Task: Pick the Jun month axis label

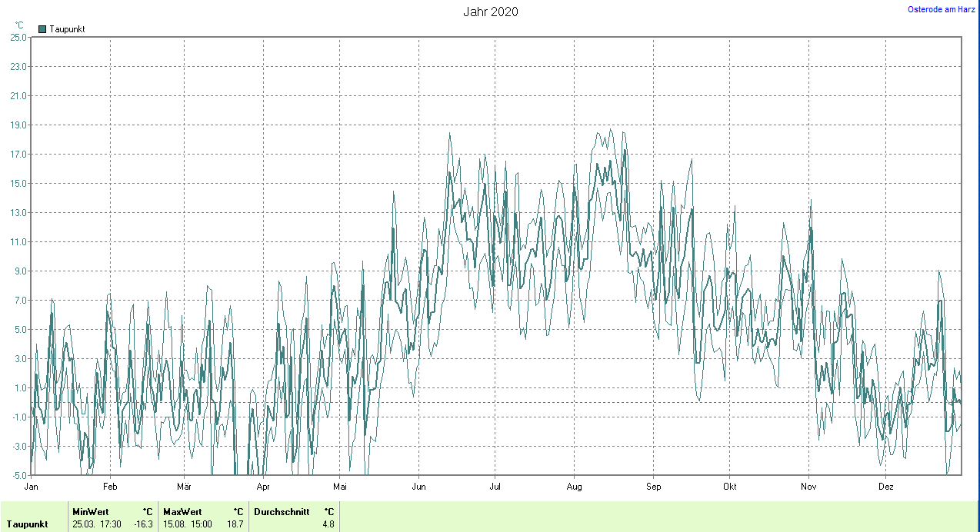Action: pyautogui.click(x=418, y=487)
